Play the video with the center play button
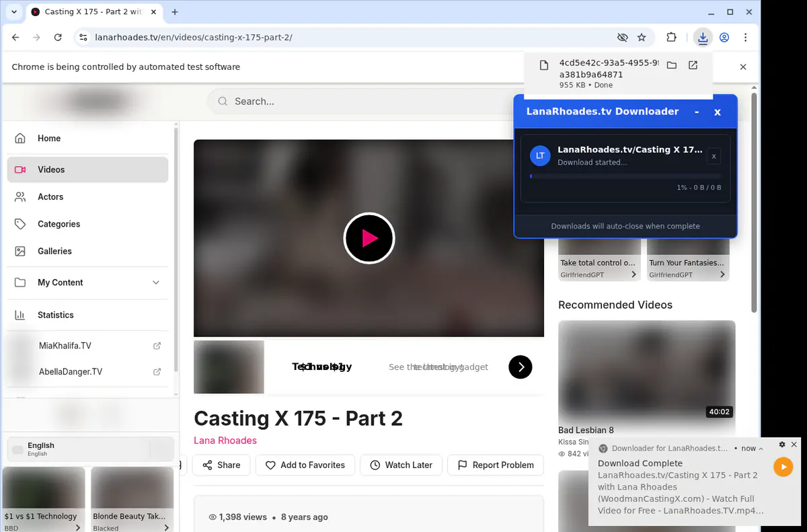Screen dimensions: 807x532 pyautogui.click(x=369, y=238)
